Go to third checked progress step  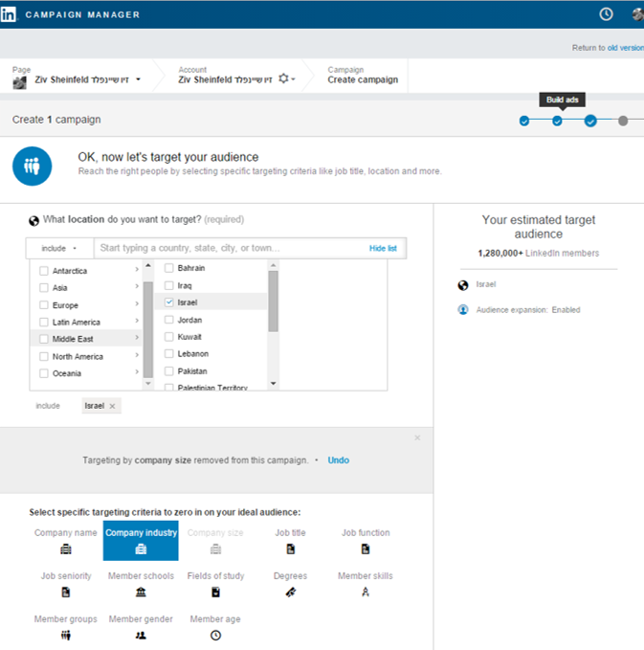[590, 121]
